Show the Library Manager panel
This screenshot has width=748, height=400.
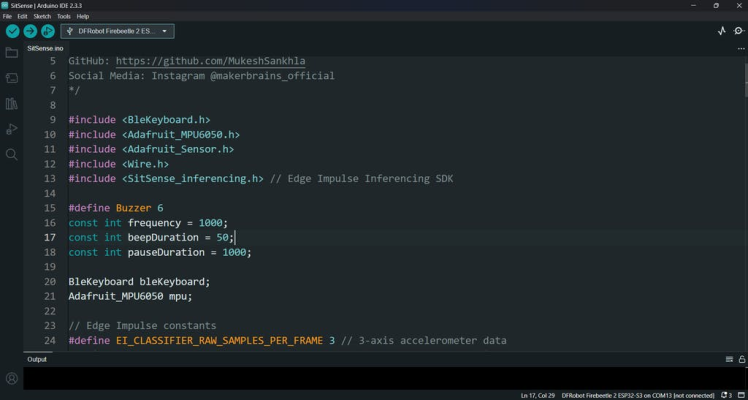pyautogui.click(x=12, y=104)
